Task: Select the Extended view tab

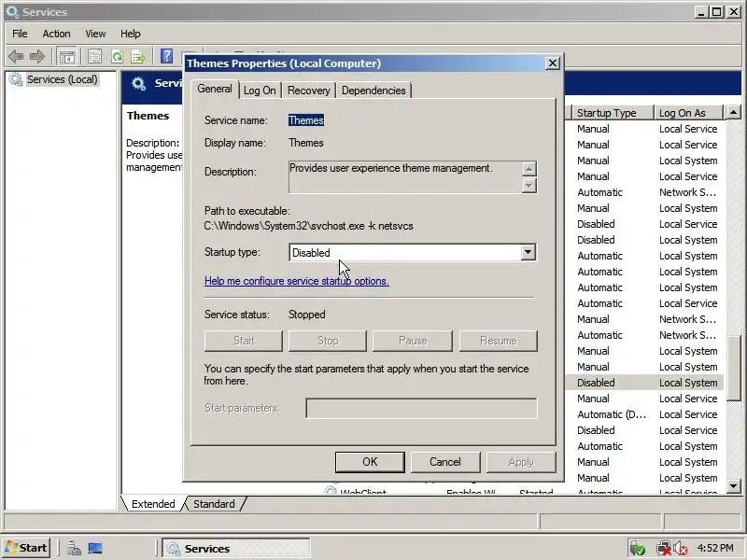Action: coord(153,504)
